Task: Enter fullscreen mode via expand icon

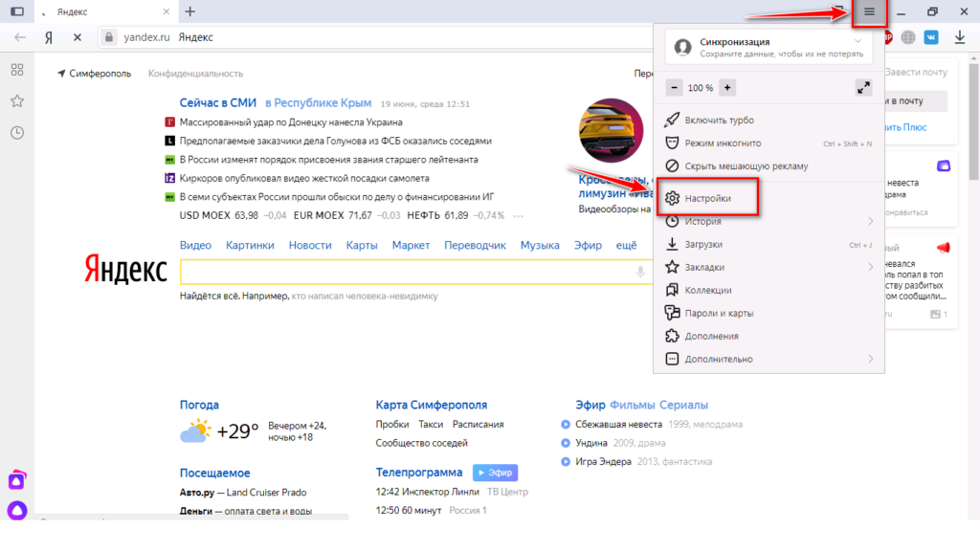Action: 863,87
